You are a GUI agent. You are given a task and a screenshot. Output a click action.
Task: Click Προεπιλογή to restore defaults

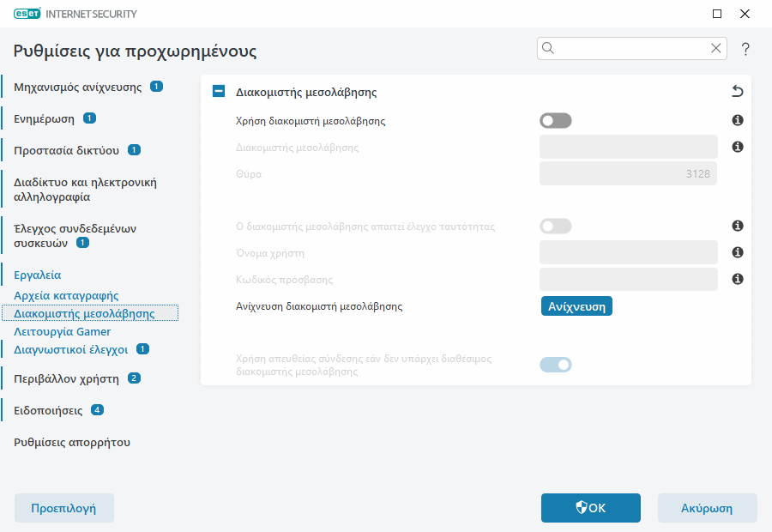coord(63,507)
